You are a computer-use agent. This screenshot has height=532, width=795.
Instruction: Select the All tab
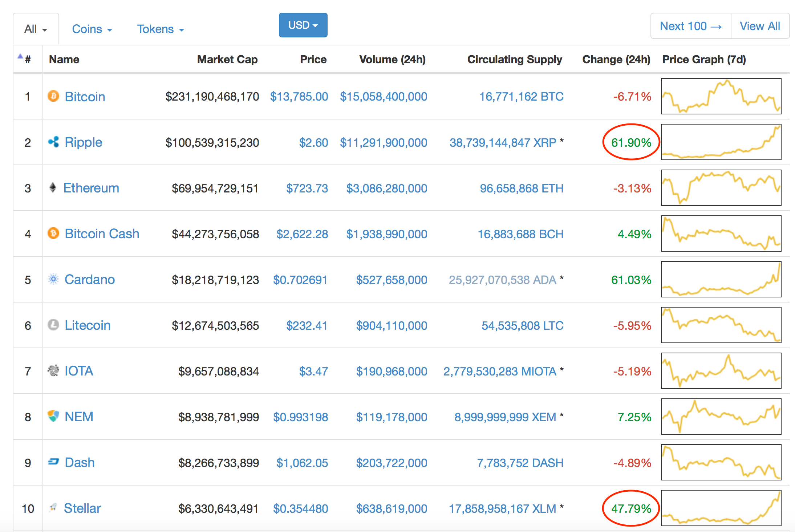click(36, 29)
